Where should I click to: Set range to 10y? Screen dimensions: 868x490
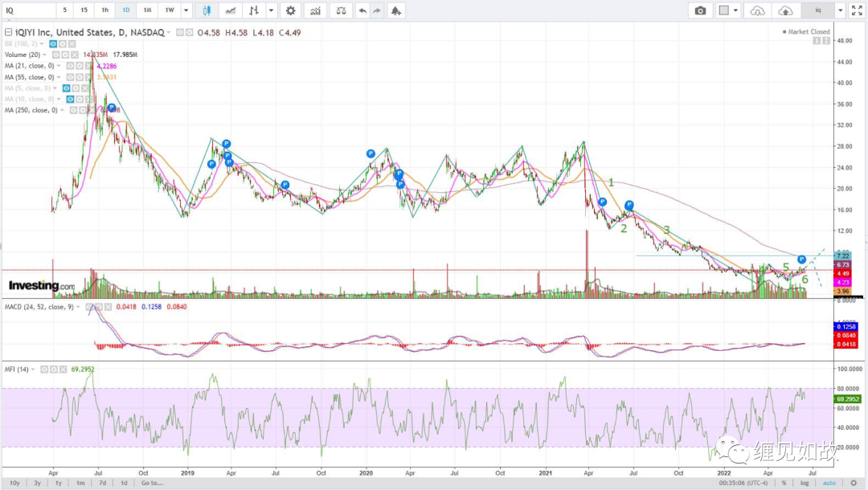pos(14,483)
